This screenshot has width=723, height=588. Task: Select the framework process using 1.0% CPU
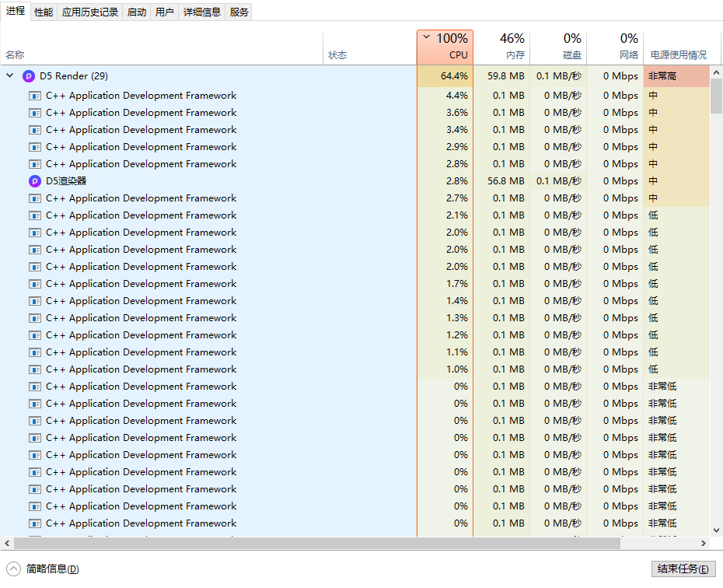[x=141, y=369]
